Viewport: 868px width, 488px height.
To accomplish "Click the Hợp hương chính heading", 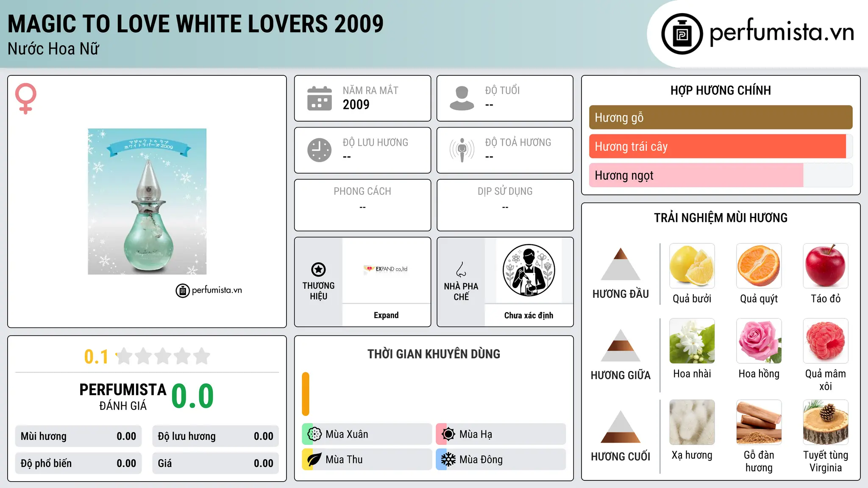I will pyautogui.click(x=721, y=90).
